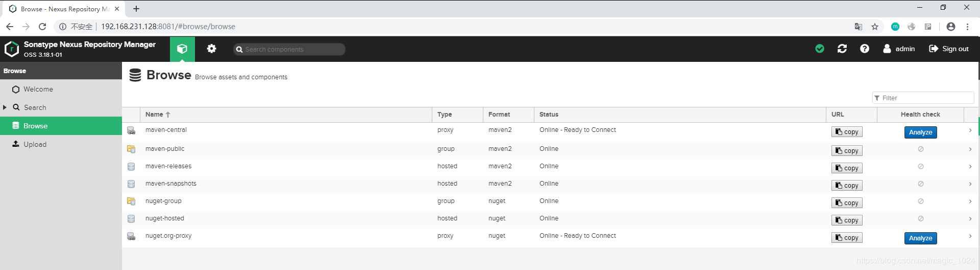Open maven-public row chevron
The width and height of the screenshot is (980, 270).
[970, 149]
